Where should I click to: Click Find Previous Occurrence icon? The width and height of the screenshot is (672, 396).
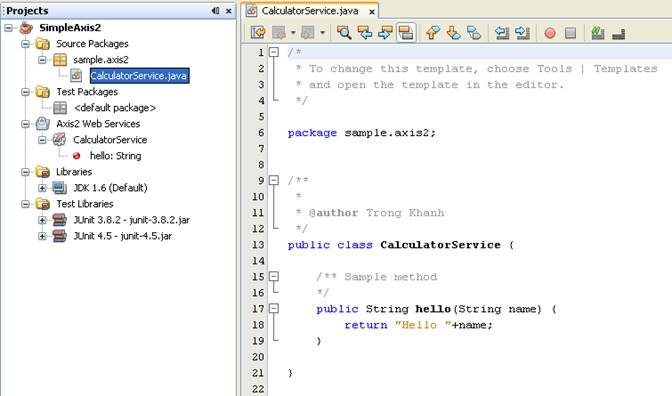[x=364, y=33]
